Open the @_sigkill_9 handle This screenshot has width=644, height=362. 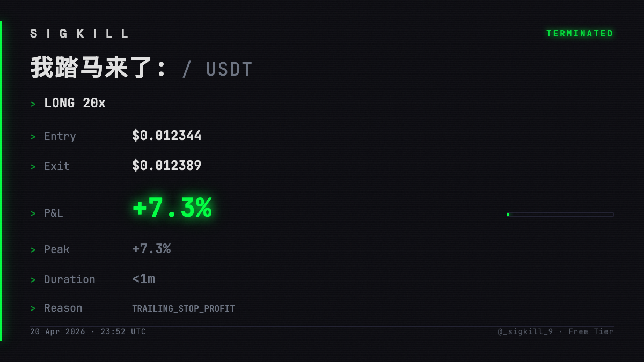(x=525, y=331)
